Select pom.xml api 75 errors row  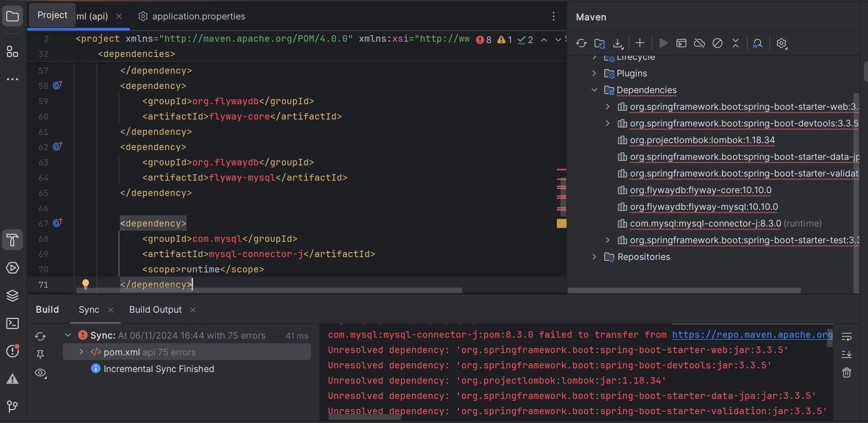(187, 352)
